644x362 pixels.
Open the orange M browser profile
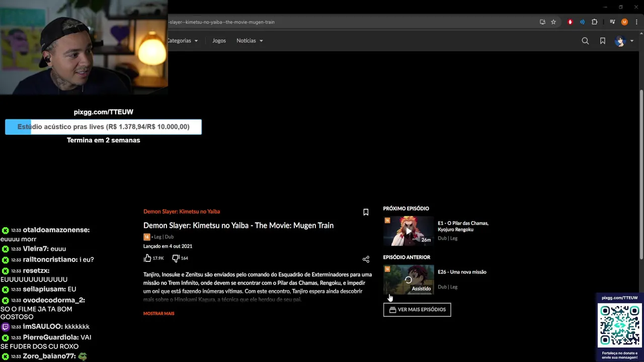coord(624,22)
